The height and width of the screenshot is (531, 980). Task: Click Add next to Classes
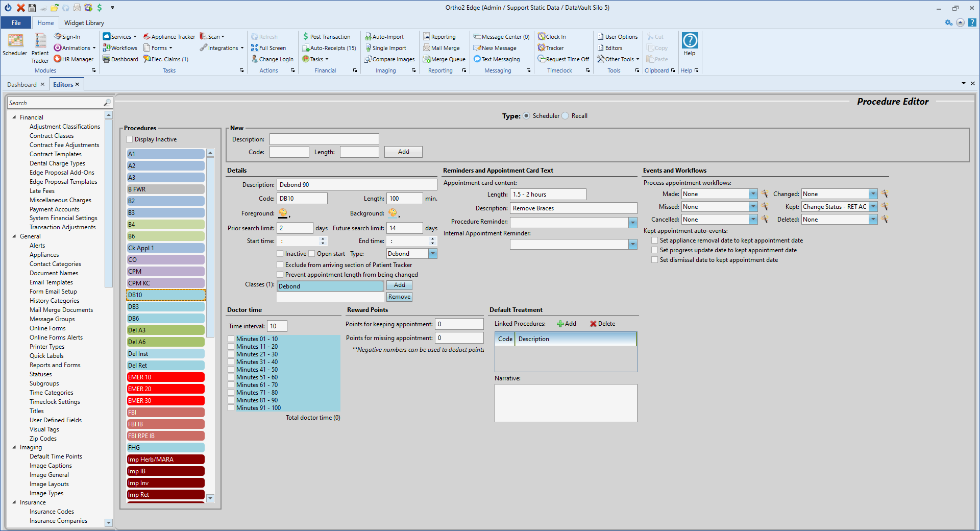[x=399, y=285]
